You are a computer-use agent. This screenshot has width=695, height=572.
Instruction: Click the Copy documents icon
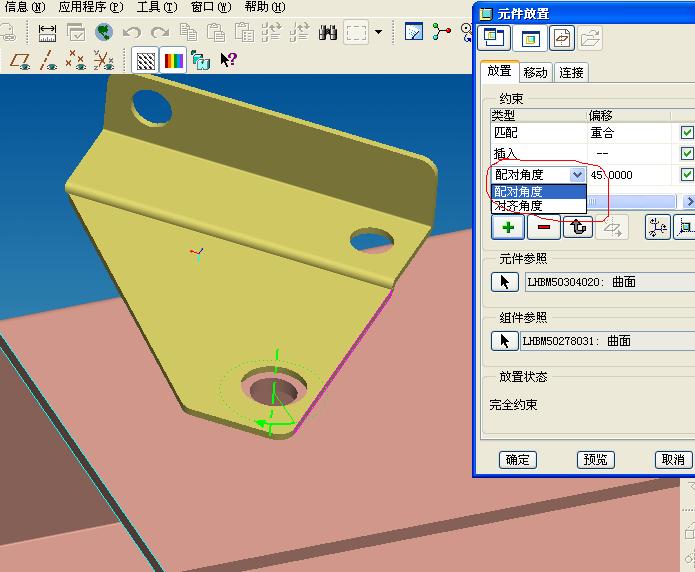click(x=188, y=32)
